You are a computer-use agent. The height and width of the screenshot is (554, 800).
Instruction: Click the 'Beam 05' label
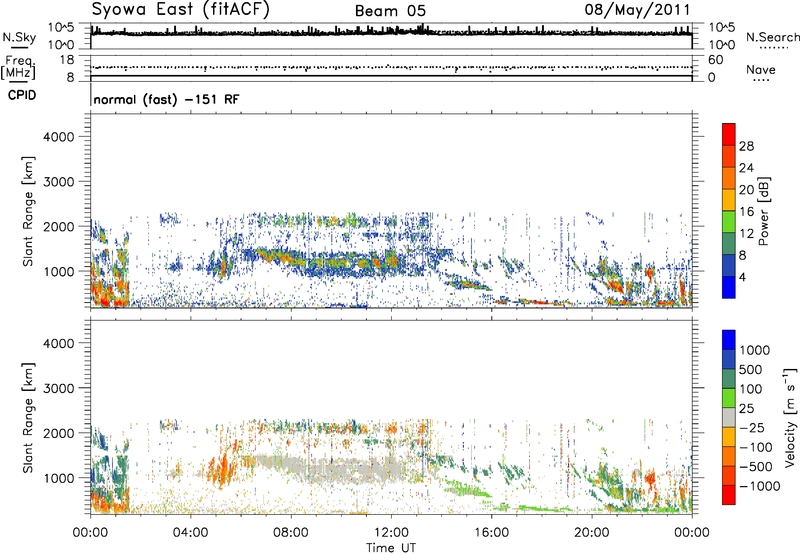pyautogui.click(x=390, y=11)
